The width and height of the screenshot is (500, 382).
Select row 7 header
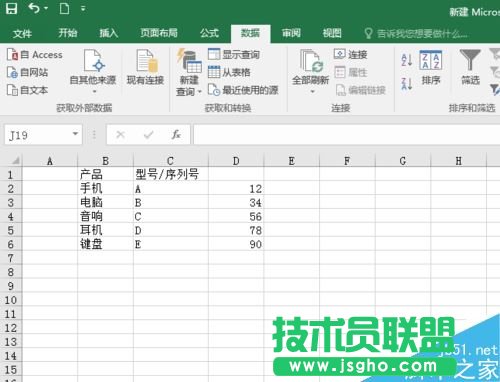pyautogui.click(x=11, y=258)
